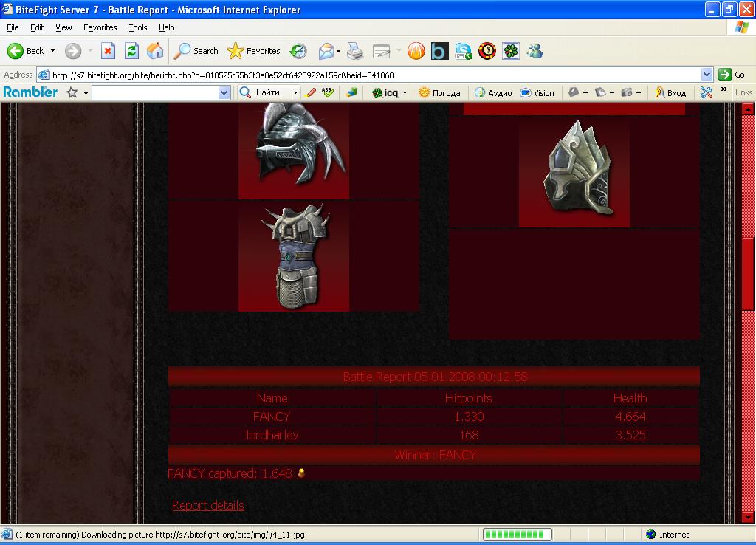Image resolution: width=756 pixels, height=545 pixels.
Task: Expand hidden Rambler toolbar items chevron
Action: [x=724, y=89]
